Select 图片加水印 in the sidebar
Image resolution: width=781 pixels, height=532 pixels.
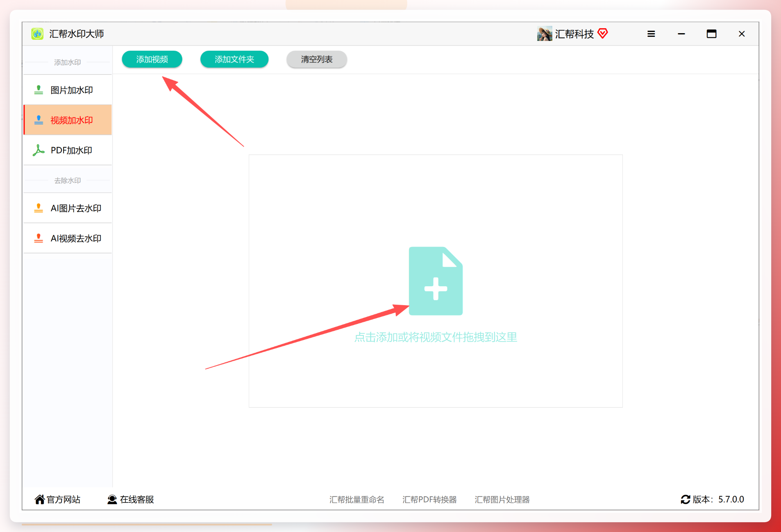pos(68,90)
